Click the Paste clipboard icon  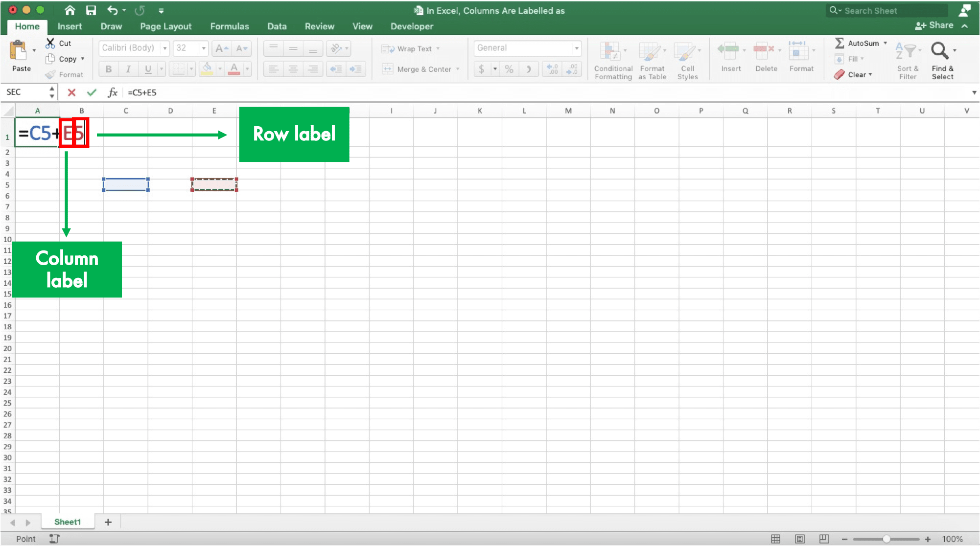(19, 51)
